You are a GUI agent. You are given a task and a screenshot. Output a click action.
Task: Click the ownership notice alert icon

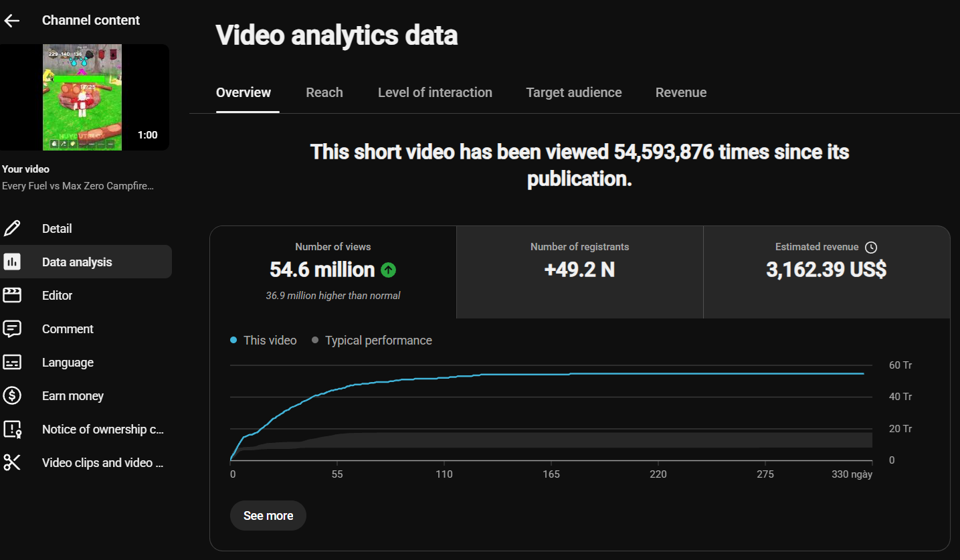tap(12, 429)
